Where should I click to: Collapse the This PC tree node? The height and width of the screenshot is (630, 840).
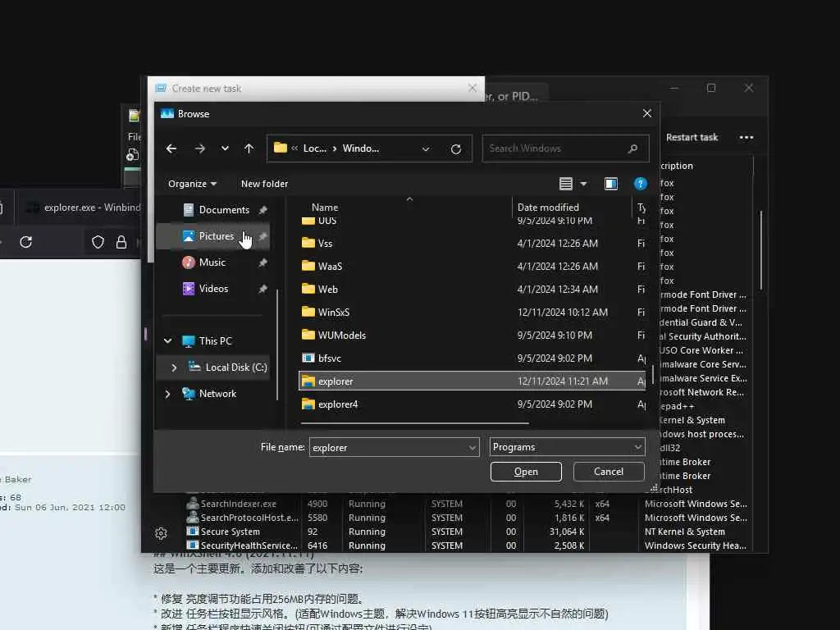tap(167, 340)
